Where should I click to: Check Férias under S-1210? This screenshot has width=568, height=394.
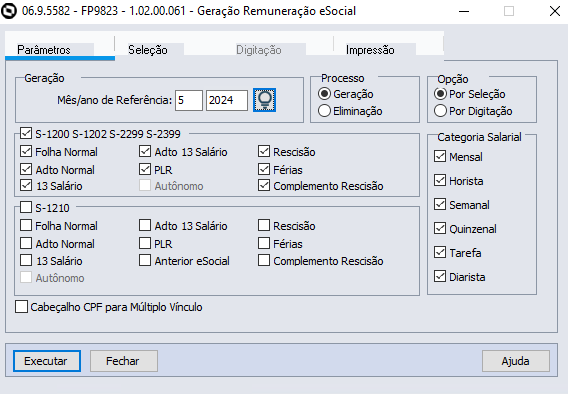[x=264, y=243]
